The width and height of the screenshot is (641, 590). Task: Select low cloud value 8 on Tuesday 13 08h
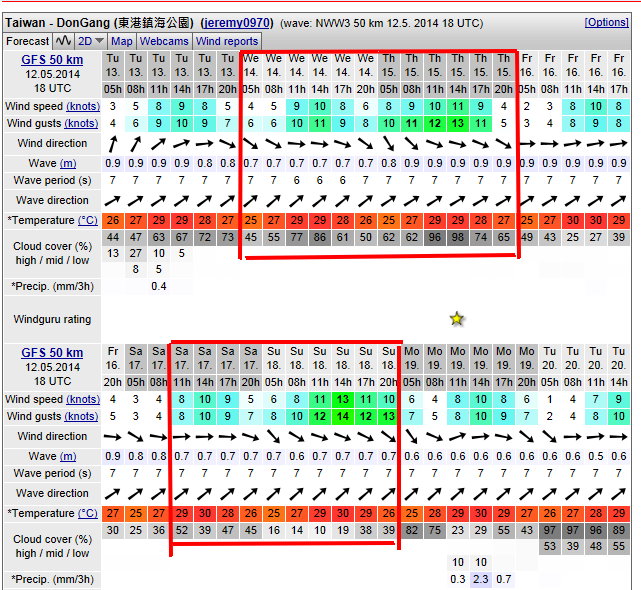[x=136, y=269]
